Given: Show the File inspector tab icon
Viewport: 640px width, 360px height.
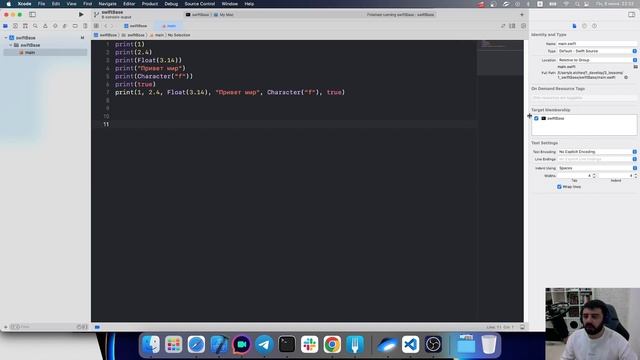Looking at the screenshot, I should 574,26.
